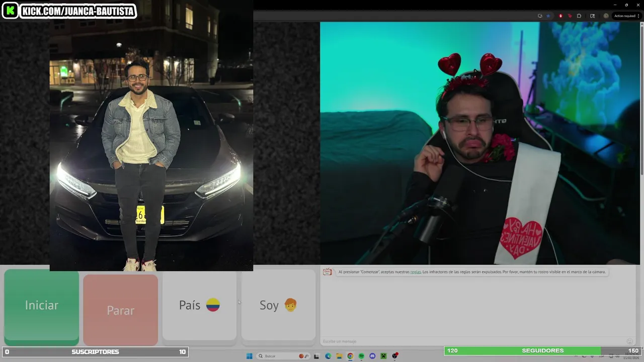Open the Minecraft creeper icon on the taskbar
This screenshot has width=644, height=362.
(x=383, y=356)
